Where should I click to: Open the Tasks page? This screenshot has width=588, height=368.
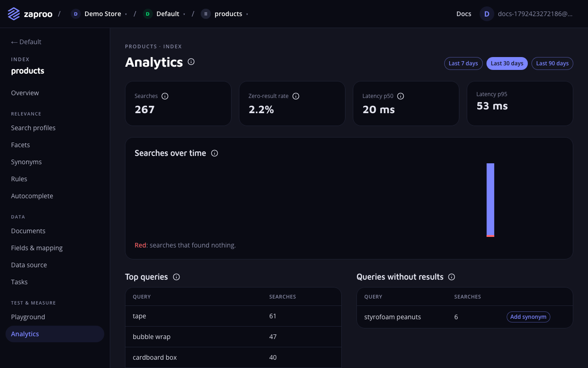[55, 282]
